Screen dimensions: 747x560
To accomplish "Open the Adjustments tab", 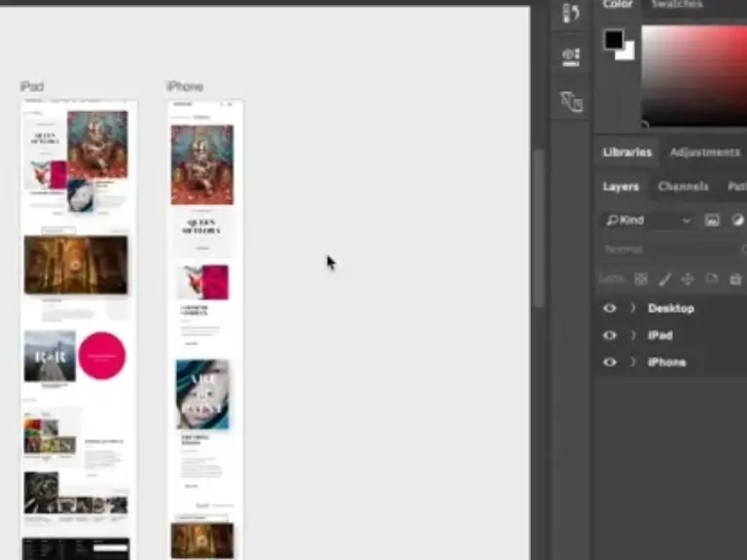I will tap(704, 153).
